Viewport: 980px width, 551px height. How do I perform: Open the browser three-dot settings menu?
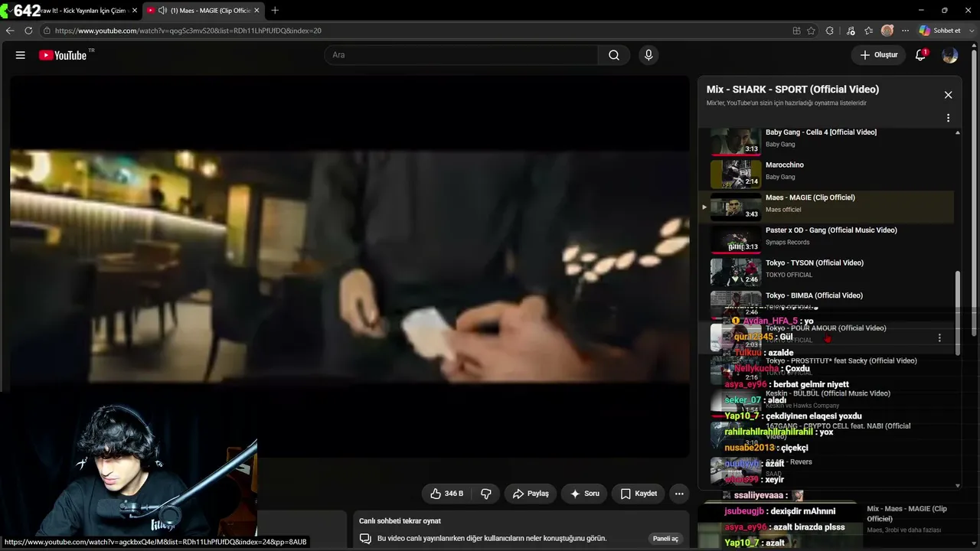905,31
